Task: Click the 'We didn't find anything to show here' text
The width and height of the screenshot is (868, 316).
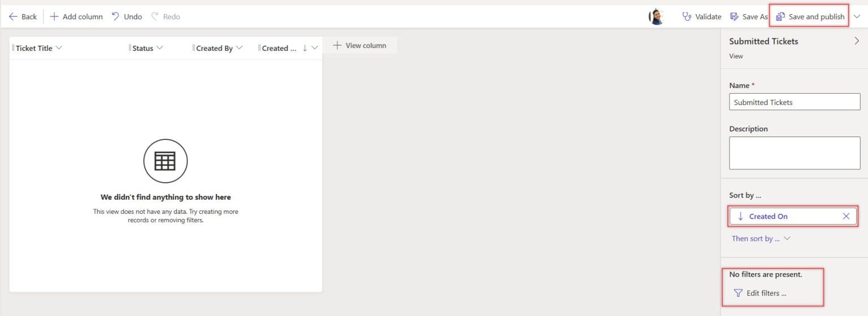Action: pyautogui.click(x=166, y=197)
